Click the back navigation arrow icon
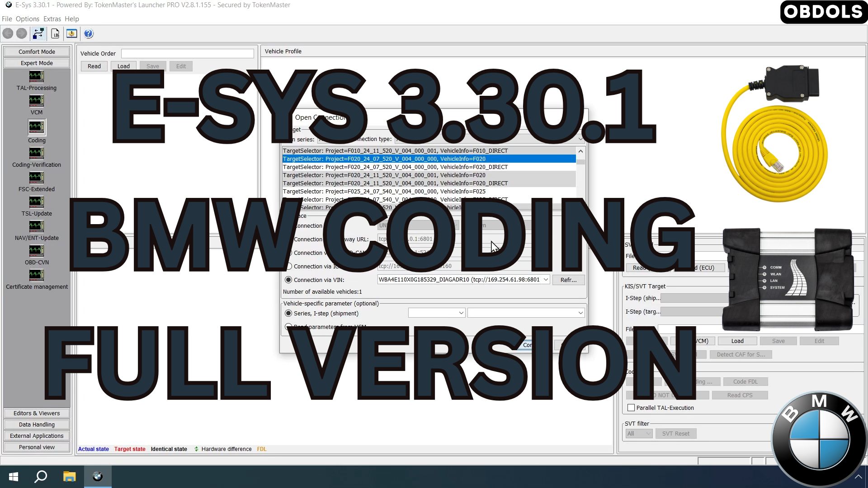This screenshot has width=868, height=488. tap(8, 33)
